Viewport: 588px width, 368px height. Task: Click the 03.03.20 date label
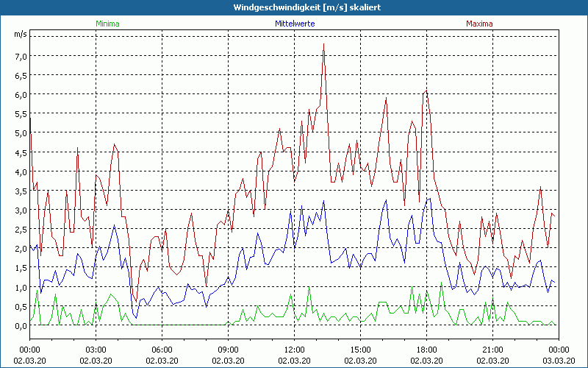coord(559,361)
